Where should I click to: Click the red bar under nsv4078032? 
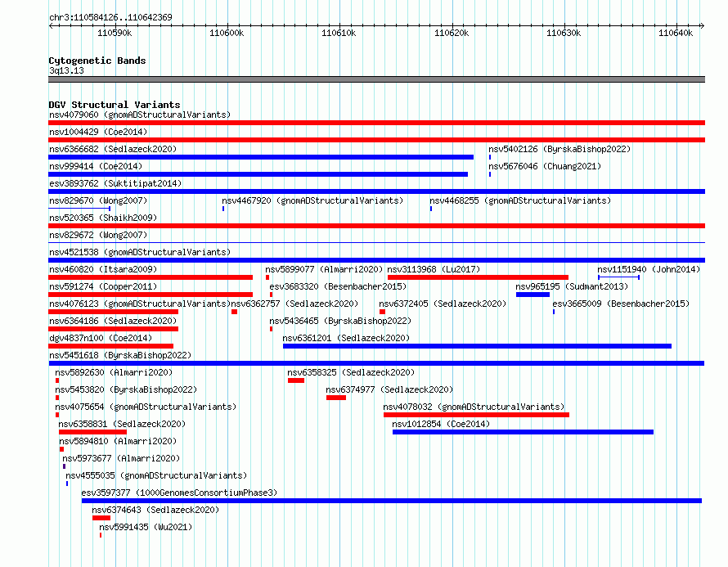pos(476,415)
